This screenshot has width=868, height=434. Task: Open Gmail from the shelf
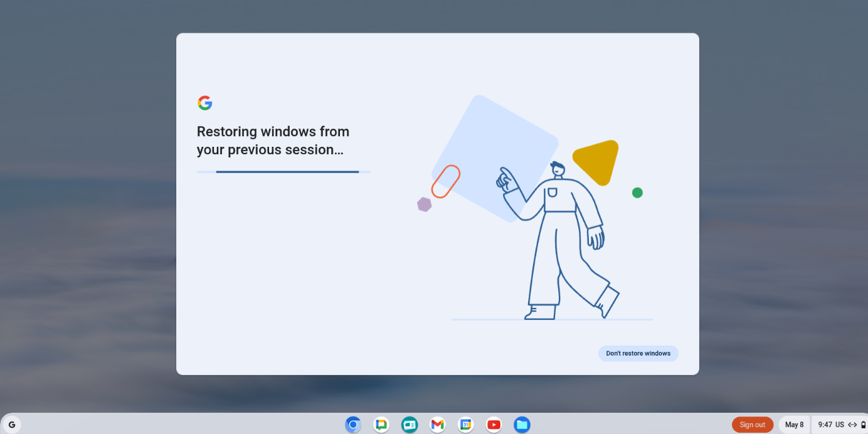pos(437,425)
